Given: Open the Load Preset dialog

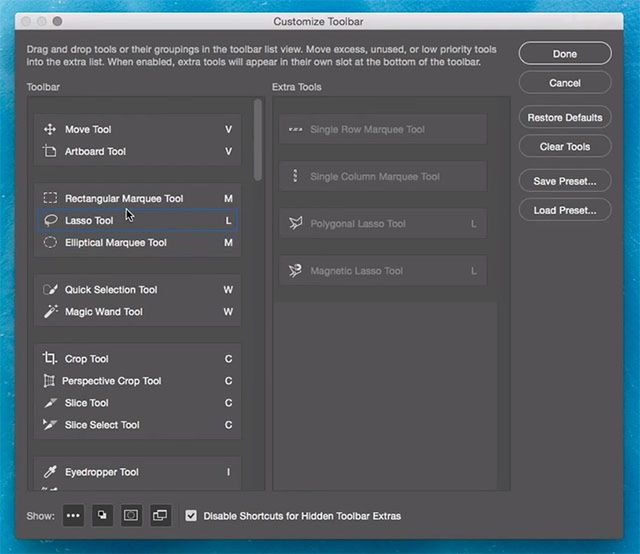Looking at the screenshot, I should click(565, 210).
